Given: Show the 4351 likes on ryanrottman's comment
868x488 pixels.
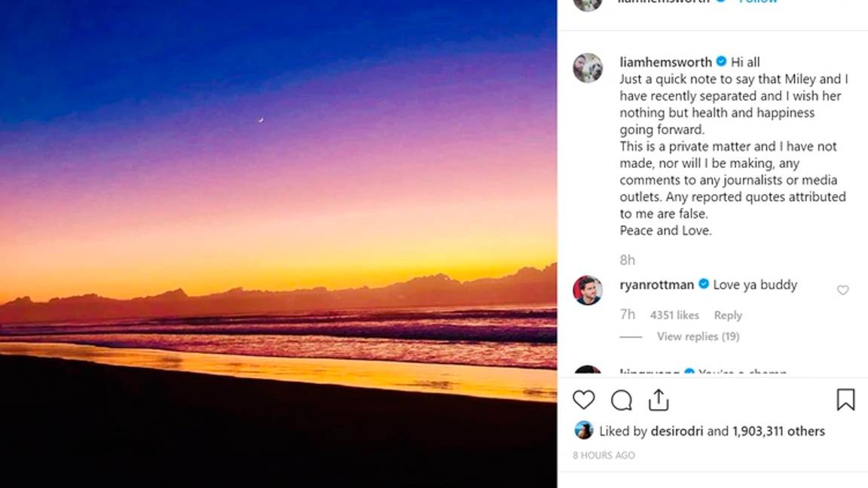Looking at the screenshot, I should point(674,316).
